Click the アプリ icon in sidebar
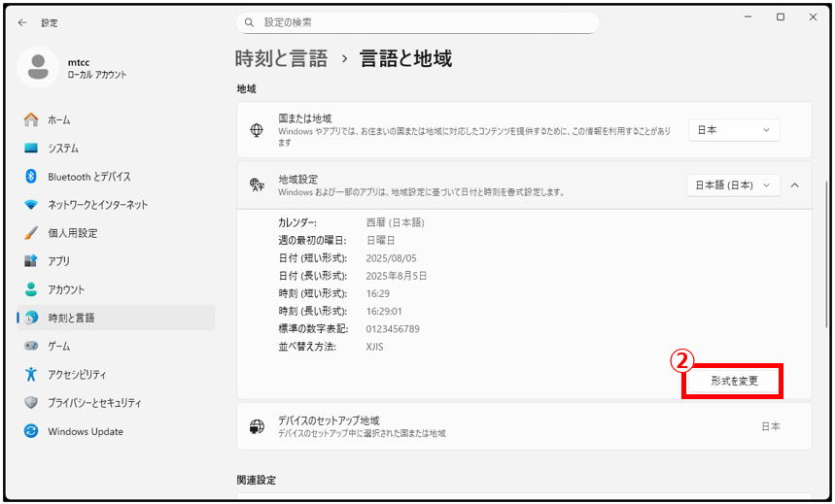 (x=31, y=261)
